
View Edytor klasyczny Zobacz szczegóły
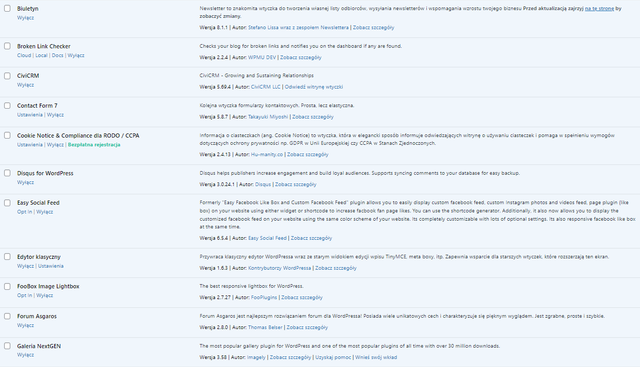click(336, 268)
